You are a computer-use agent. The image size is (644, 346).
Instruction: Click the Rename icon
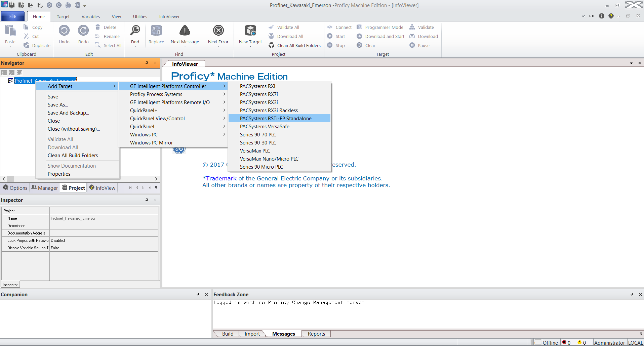(98, 36)
